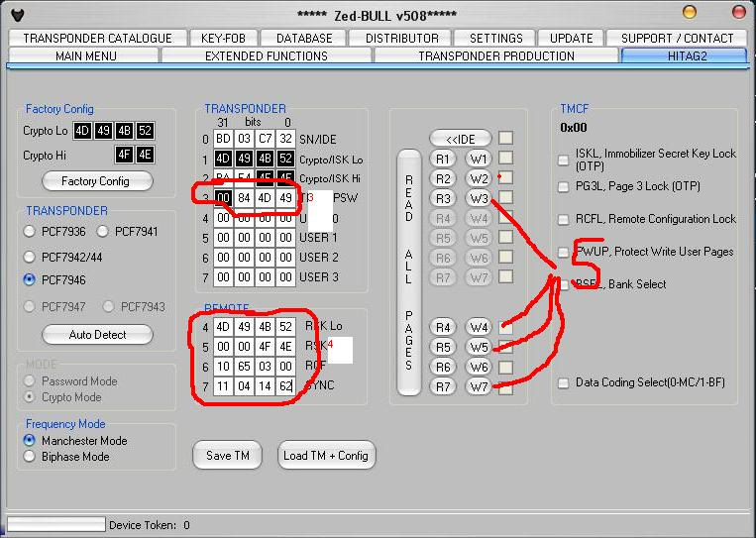This screenshot has width=756, height=538.
Task: Click remote W6 write button
Action: click(479, 367)
